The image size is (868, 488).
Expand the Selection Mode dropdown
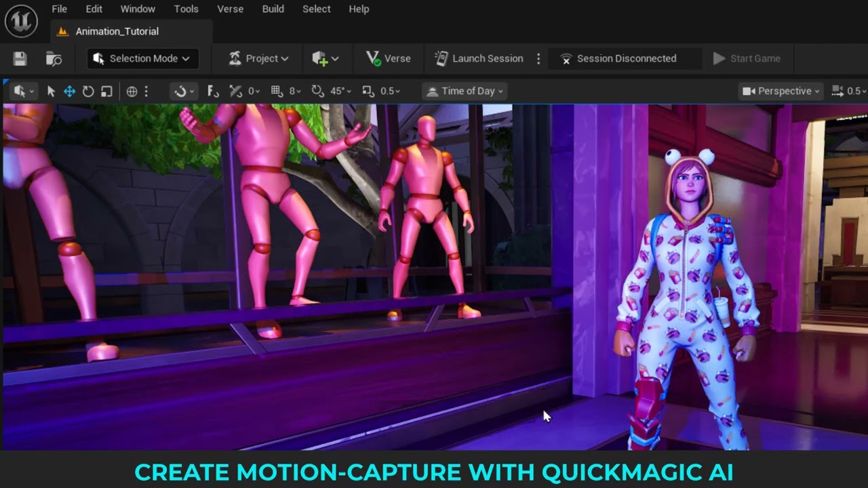click(x=142, y=59)
